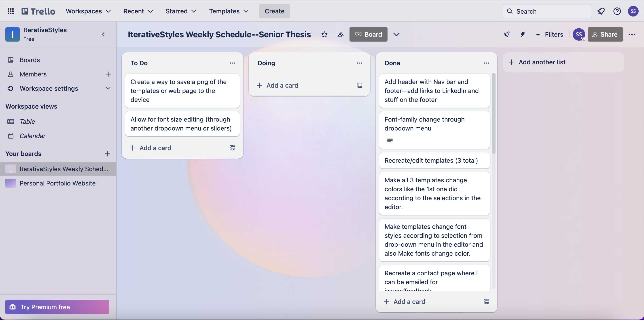Open the visibility/change permissions person icon
Viewport: 644px width, 320px height.
[340, 34]
